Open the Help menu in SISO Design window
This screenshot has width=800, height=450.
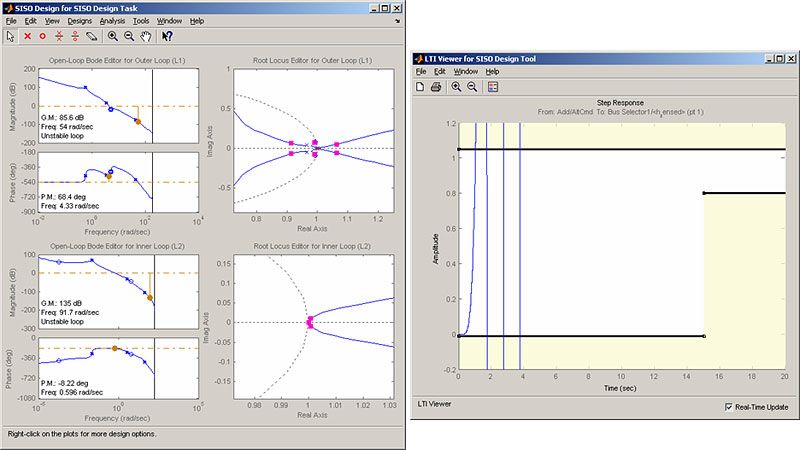(x=197, y=21)
